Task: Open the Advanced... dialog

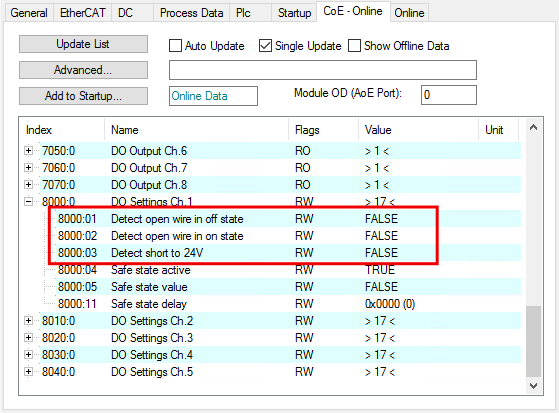Action: tap(83, 70)
